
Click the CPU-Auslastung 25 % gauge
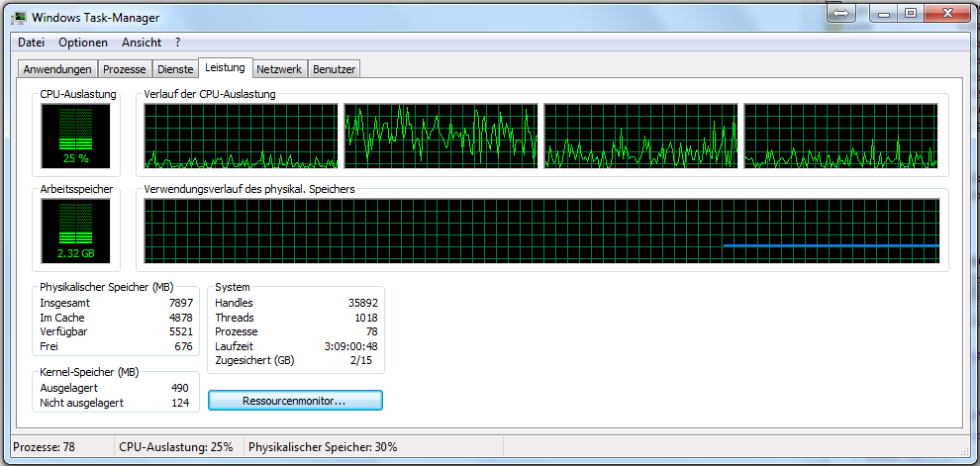point(75,136)
